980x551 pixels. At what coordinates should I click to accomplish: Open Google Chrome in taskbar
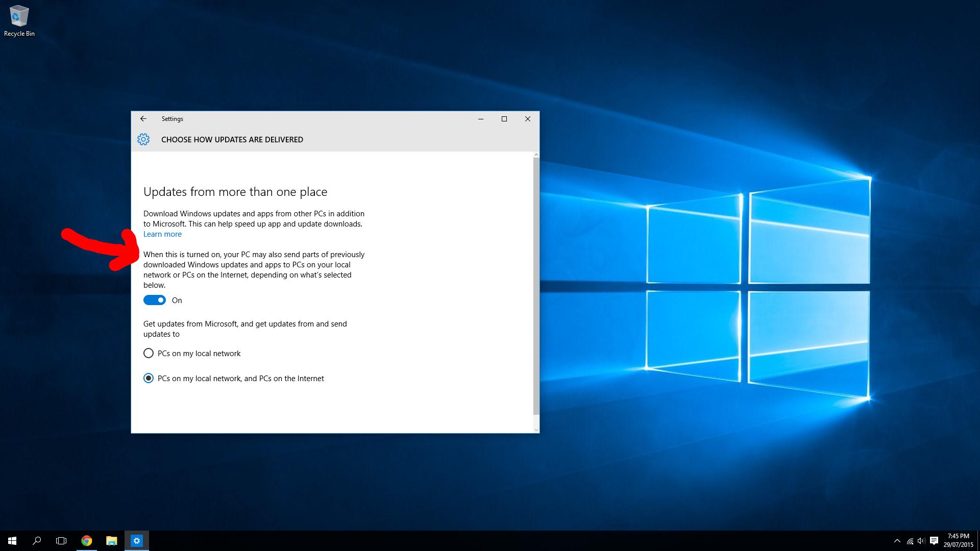click(86, 540)
